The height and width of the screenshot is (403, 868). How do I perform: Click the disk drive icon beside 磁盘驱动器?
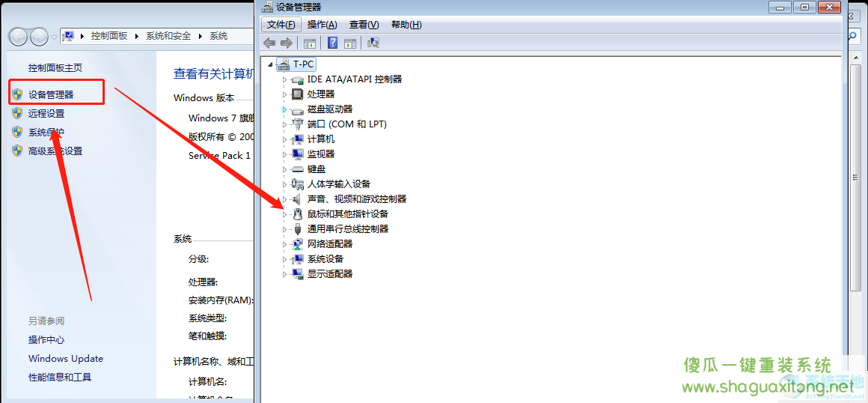coord(298,110)
